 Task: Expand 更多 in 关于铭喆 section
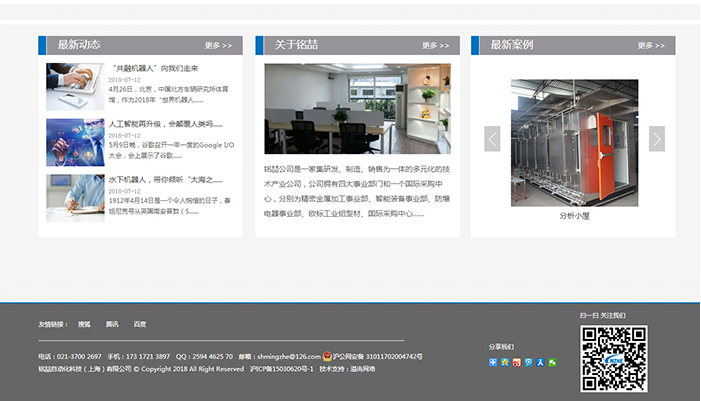[x=435, y=46]
